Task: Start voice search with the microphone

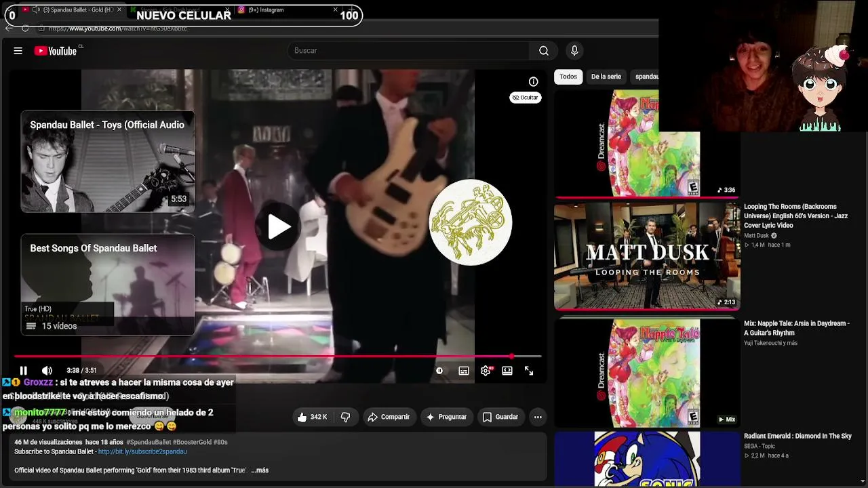Action: (574, 51)
